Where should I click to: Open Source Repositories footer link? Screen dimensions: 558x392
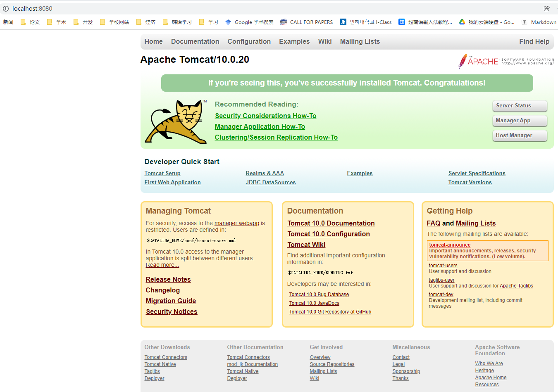tap(332, 364)
